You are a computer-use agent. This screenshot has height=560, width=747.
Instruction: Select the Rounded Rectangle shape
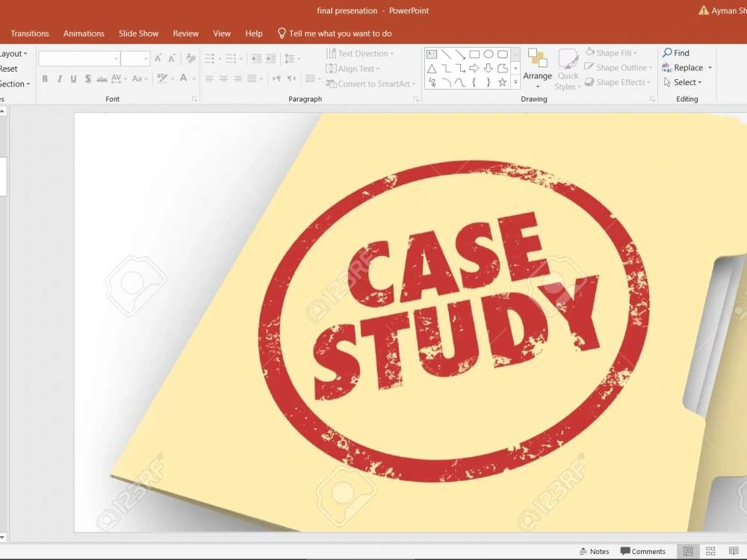[503, 55]
